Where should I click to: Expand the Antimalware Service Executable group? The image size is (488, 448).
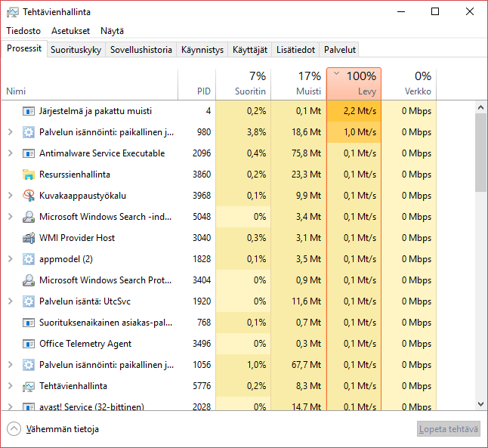click(11, 153)
